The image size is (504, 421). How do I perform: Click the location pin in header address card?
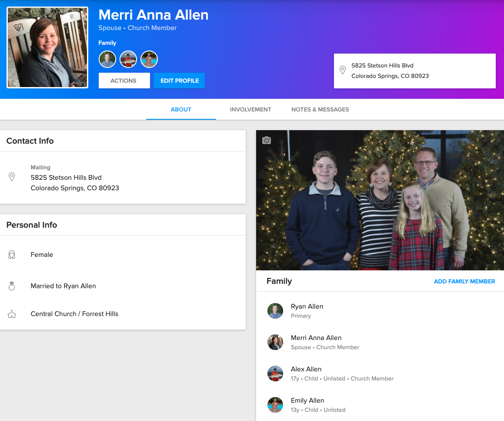tap(343, 70)
